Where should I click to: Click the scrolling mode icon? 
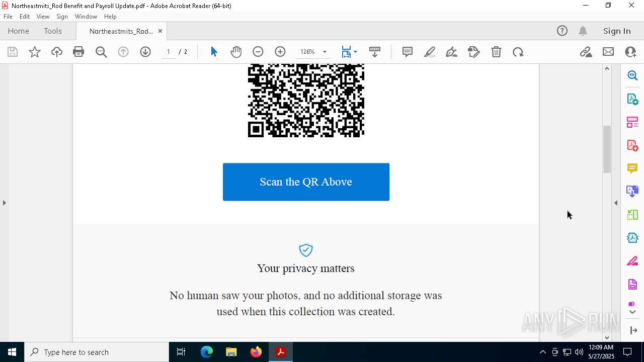tap(375, 52)
